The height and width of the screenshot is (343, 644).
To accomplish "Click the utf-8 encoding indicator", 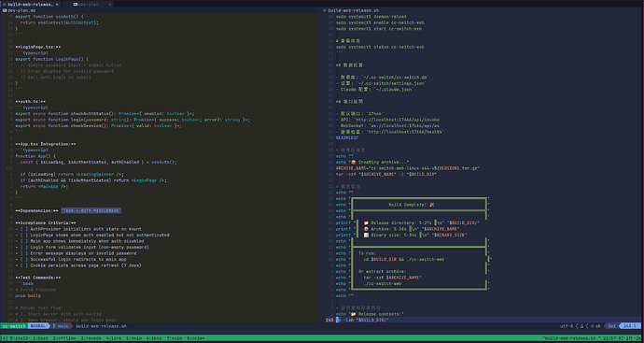I will coord(567,326).
